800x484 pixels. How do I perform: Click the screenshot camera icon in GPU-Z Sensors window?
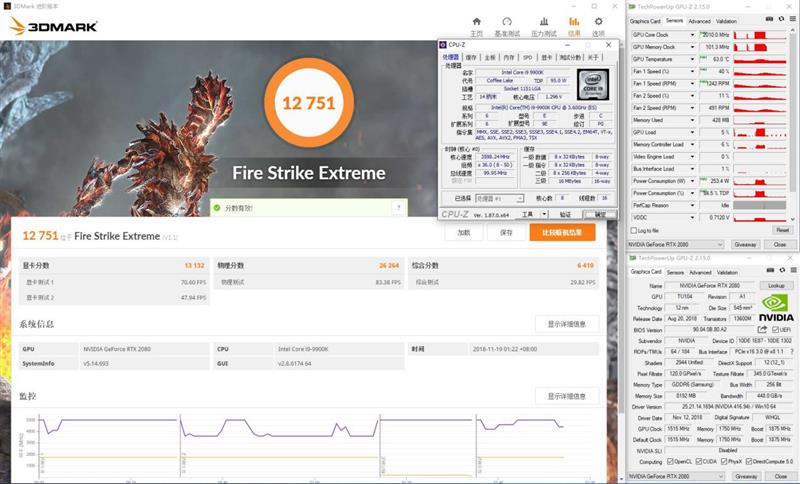coord(769,19)
